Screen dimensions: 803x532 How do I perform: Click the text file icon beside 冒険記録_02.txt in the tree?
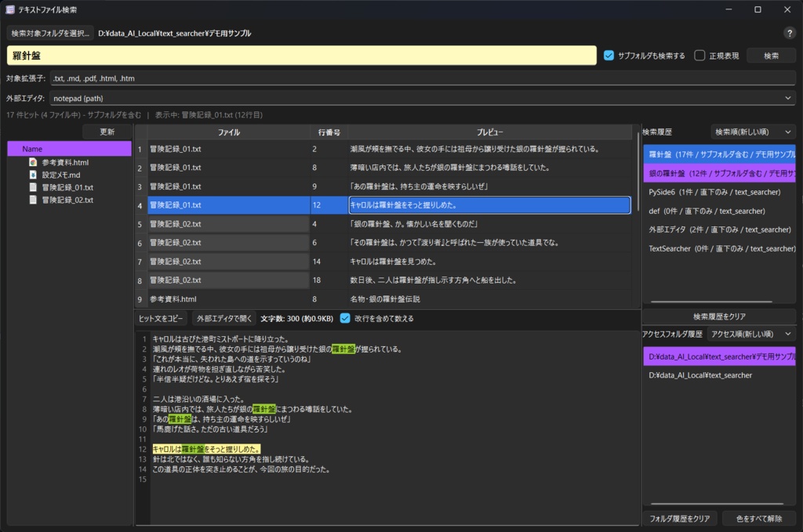[33, 200]
